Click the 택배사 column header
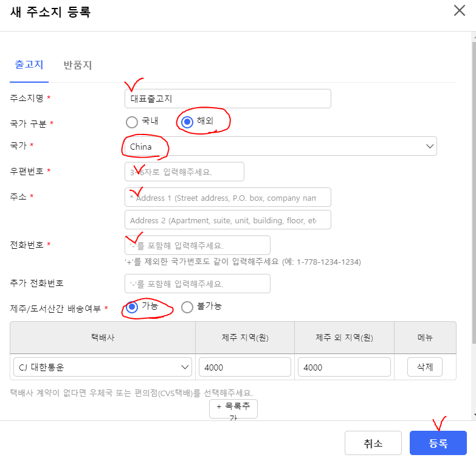This screenshot has width=476, height=463. coord(103,338)
